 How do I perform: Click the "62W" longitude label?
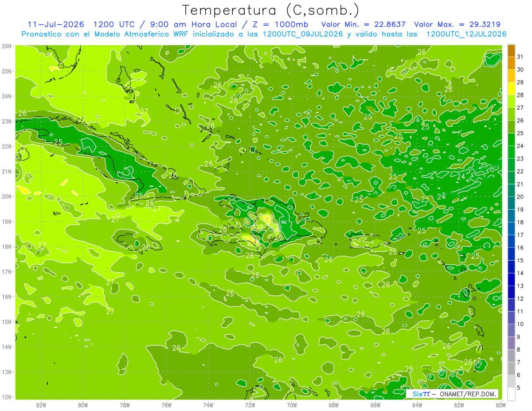tap(459, 405)
